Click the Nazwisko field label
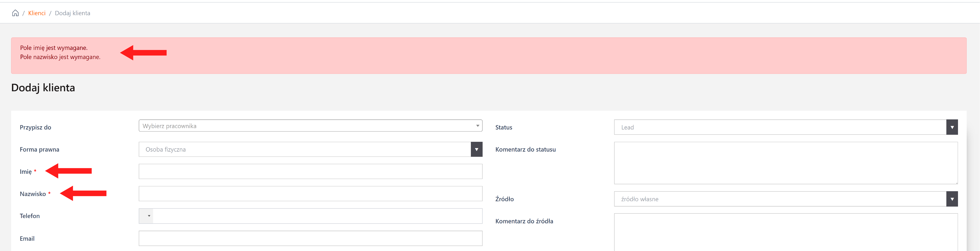The image size is (980, 251). pyautogui.click(x=33, y=194)
